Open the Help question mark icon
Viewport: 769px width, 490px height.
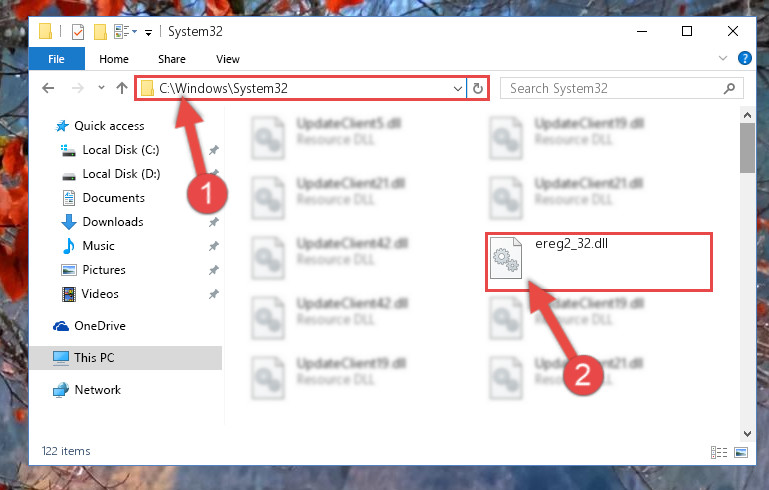744,58
